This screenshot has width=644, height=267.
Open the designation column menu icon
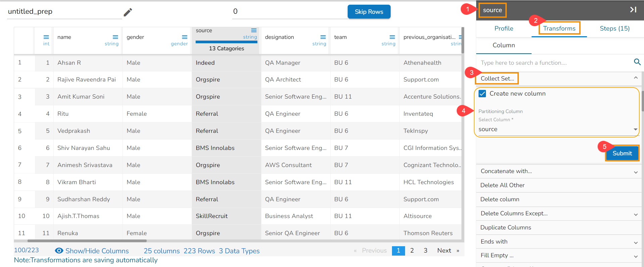coord(323,37)
